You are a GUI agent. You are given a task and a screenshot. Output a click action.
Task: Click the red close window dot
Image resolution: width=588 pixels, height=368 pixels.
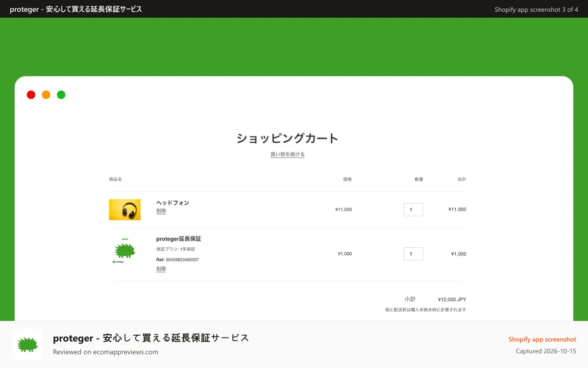point(31,95)
